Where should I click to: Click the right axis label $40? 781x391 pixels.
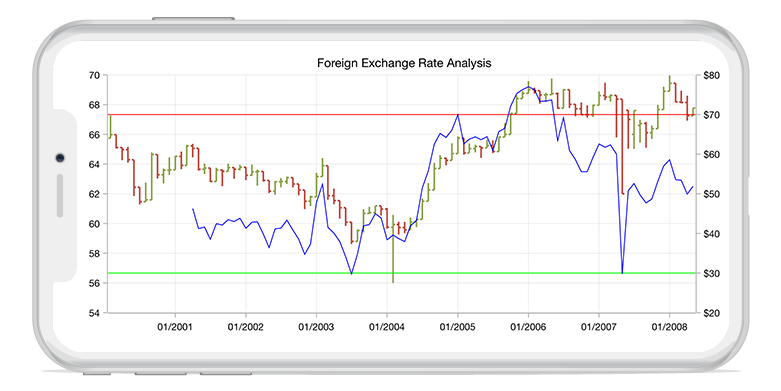tap(711, 234)
